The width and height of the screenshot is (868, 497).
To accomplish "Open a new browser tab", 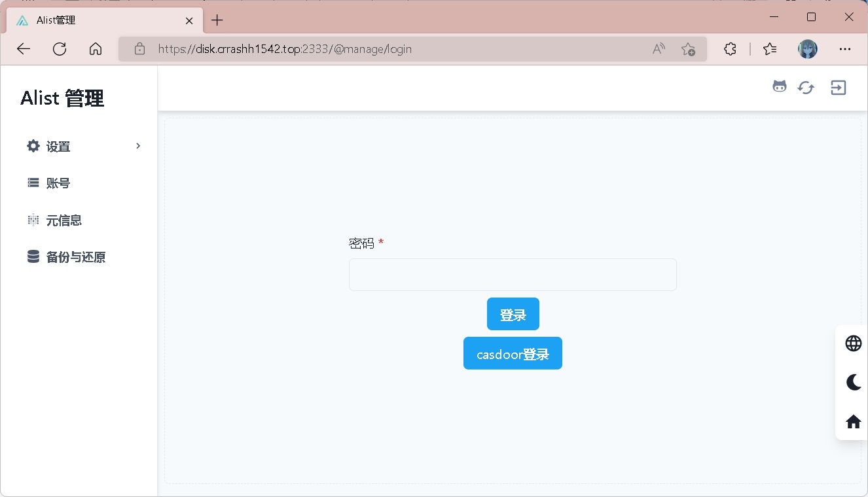I will pos(217,20).
